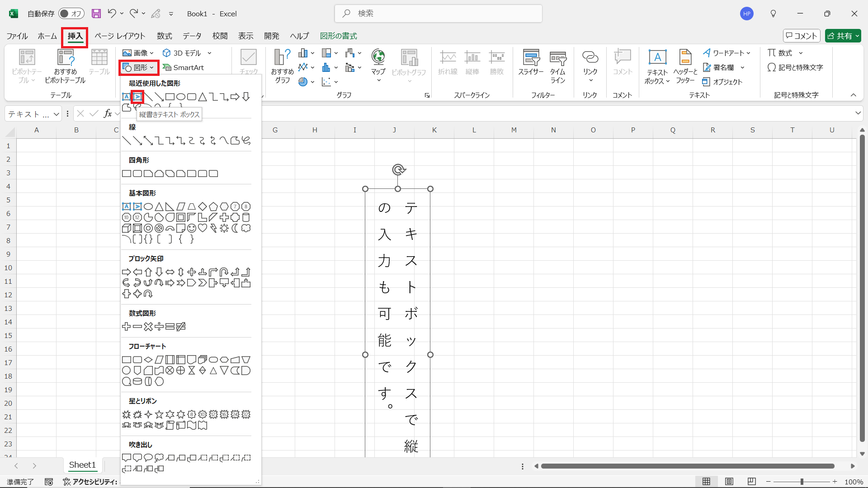Select the left-right block arrow shape
The height and width of the screenshot is (488, 868).
pyautogui.click(x=170, y=272)
